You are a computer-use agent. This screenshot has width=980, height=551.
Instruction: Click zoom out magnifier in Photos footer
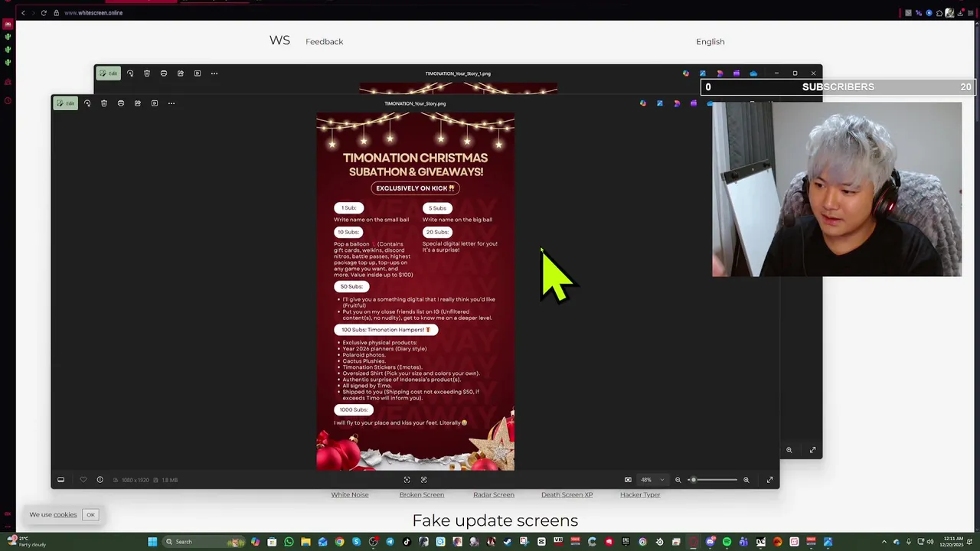click(678, 480)
